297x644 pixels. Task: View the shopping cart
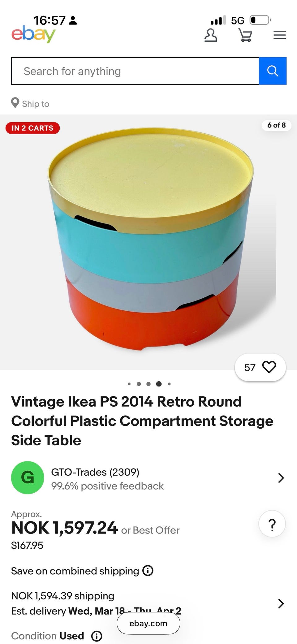coord(245,35)
